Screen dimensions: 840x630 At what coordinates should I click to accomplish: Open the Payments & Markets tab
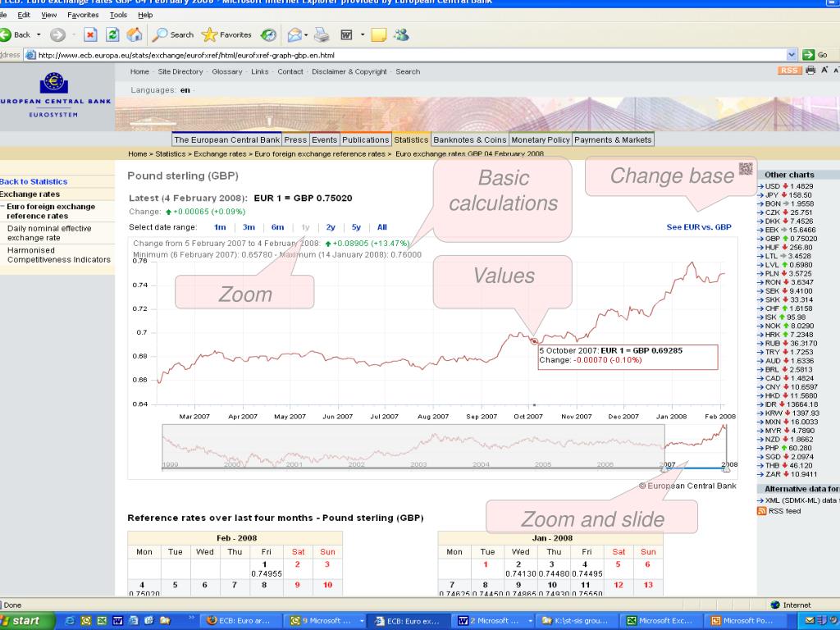pyautogui.click(x=613, y=139)
